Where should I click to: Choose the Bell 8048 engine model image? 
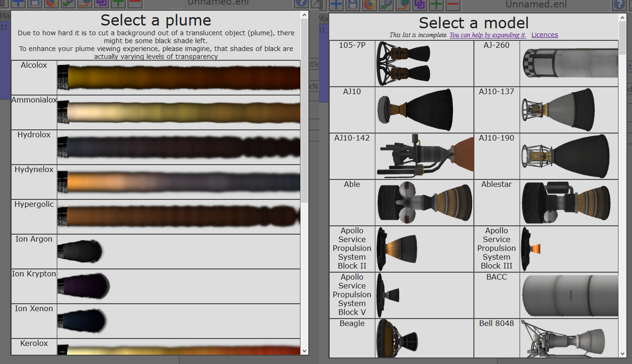[x=563, y=338]
